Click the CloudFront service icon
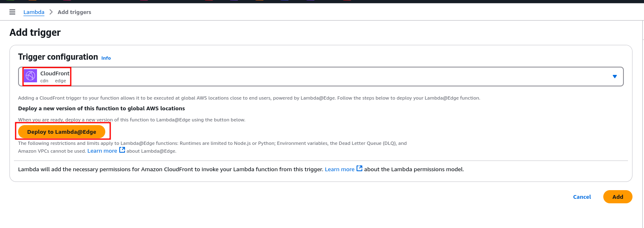This screenshot has width=644, height=228. point(31,76)
